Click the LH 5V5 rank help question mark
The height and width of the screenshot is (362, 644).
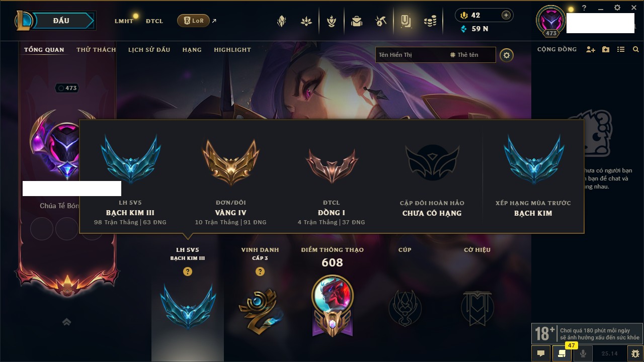(x=188, y=271)
